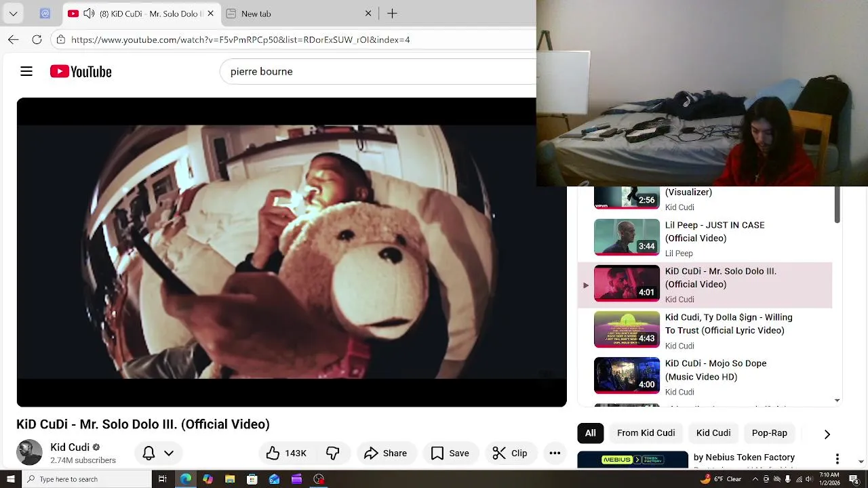The image size is (868, 488).
Task: Toggle the notification bell for Kid Cudi
Action: (149, 453)
